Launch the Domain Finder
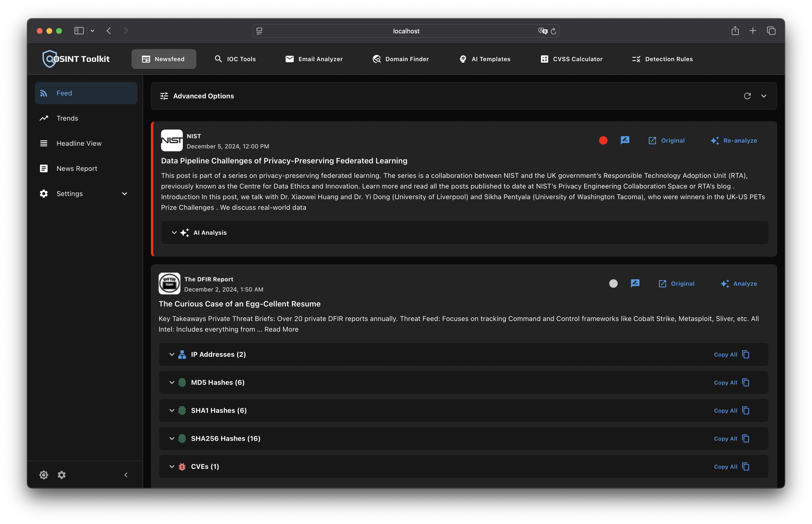 coord(400,59)
